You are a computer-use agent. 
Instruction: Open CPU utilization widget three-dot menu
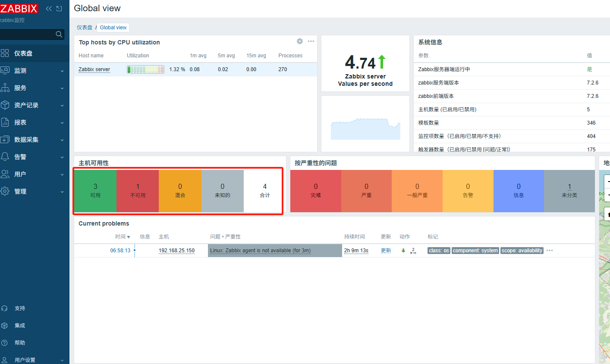click(x=311, y=41)
